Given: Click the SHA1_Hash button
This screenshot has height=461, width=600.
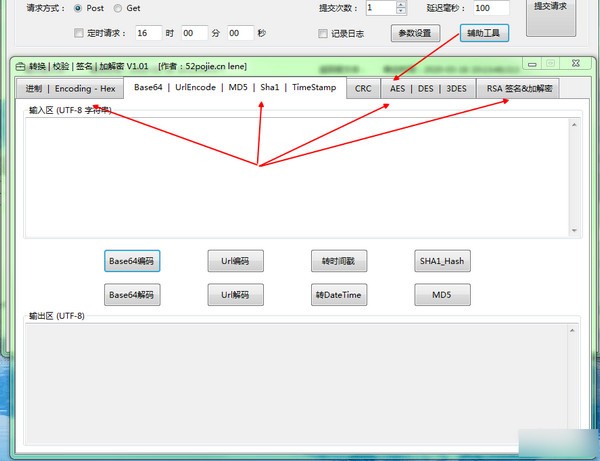Looking at the screenshot, I should coord(442,261).
